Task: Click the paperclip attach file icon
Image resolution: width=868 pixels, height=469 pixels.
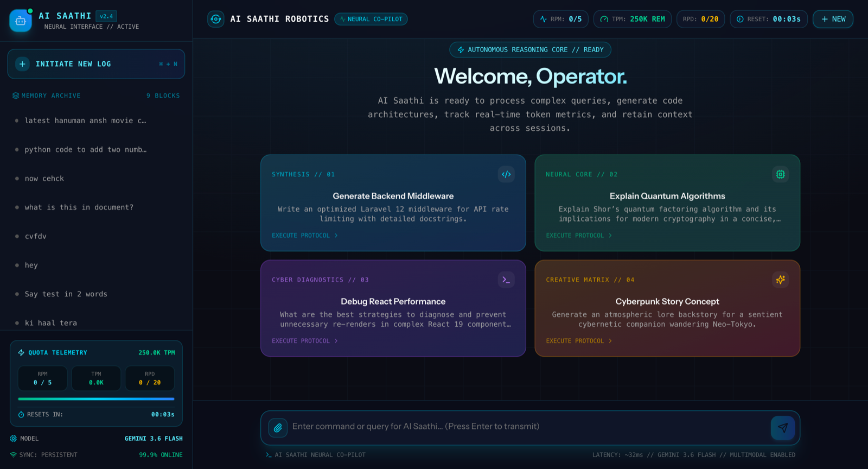Action: tap(278, 428)
